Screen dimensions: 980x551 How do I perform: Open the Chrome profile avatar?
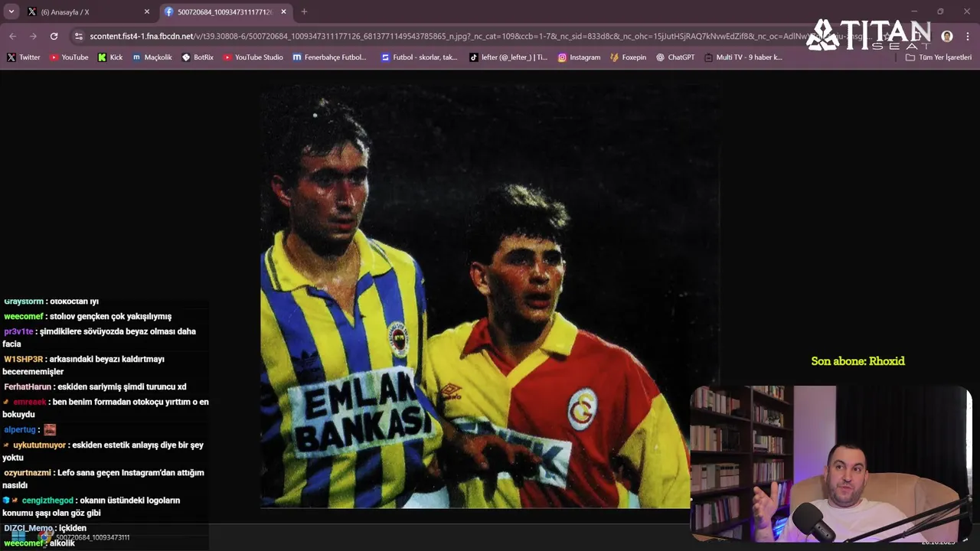(x=947, y=36)
